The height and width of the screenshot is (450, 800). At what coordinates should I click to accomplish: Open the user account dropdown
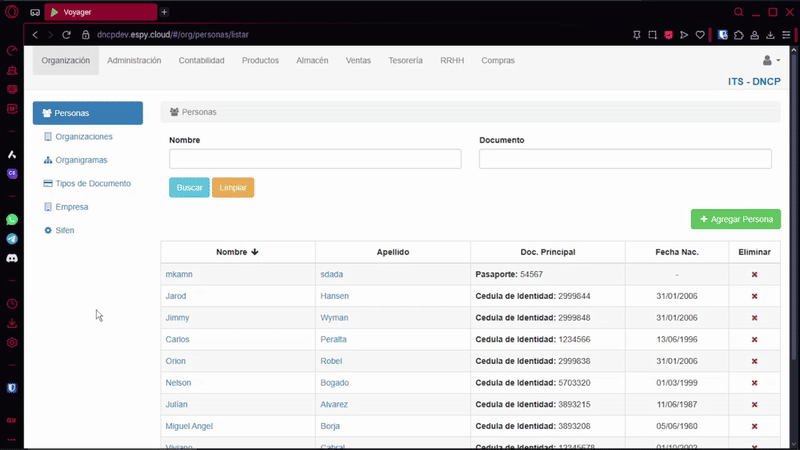click(770, 61)
